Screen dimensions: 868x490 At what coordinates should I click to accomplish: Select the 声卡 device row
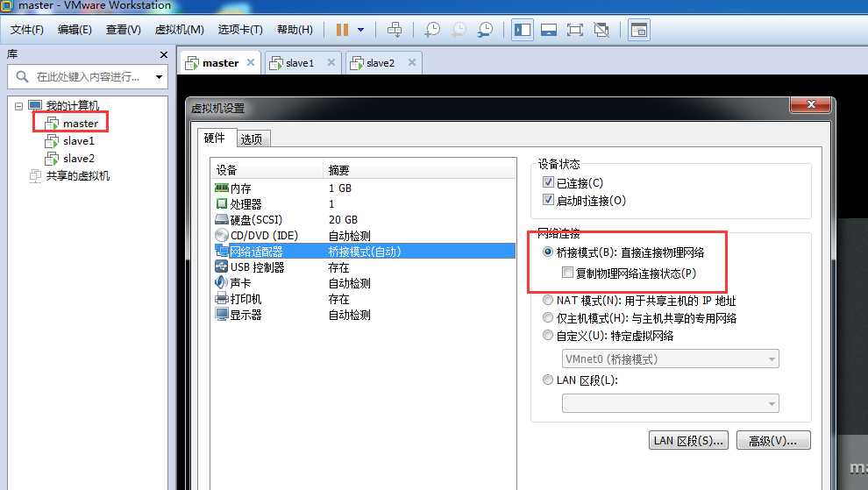pos(364,283)
